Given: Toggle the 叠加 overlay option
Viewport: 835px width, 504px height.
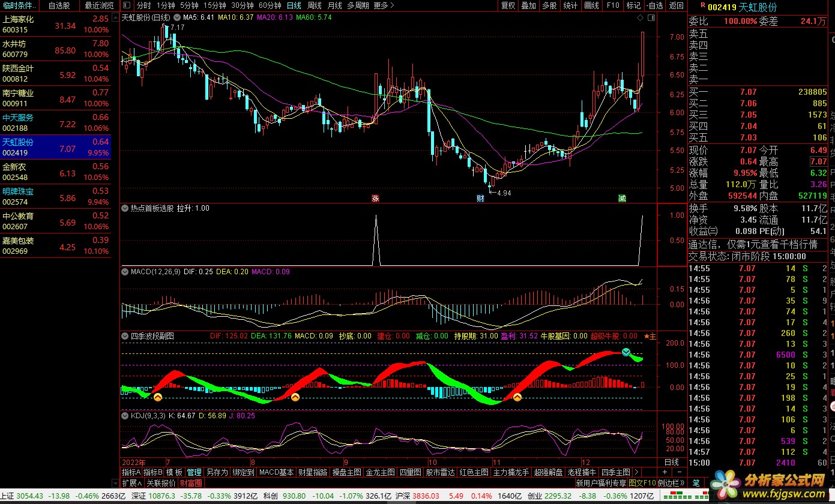Looking at the screenshot, I should [528, 5].
